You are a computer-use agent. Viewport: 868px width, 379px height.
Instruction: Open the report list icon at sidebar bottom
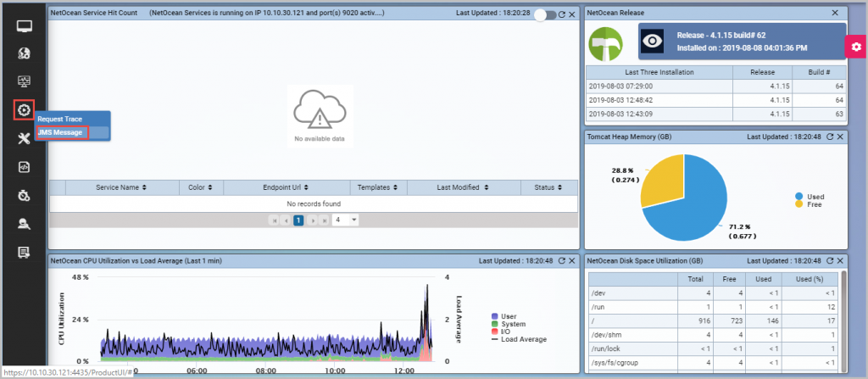[24, 253]
